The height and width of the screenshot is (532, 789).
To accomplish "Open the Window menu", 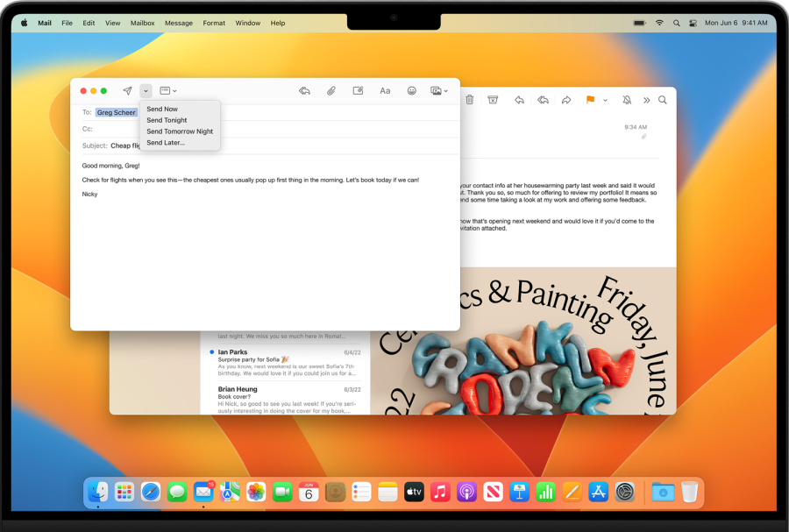I will click(247, 23).
